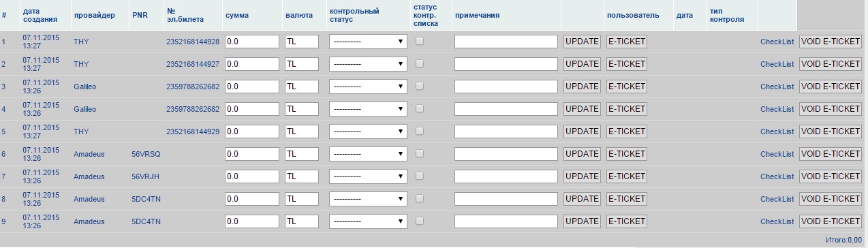The height and width of the screenshot is (248, 868).
Task: Open ticket number 2352168144929 link
Action: click(193, 131)
